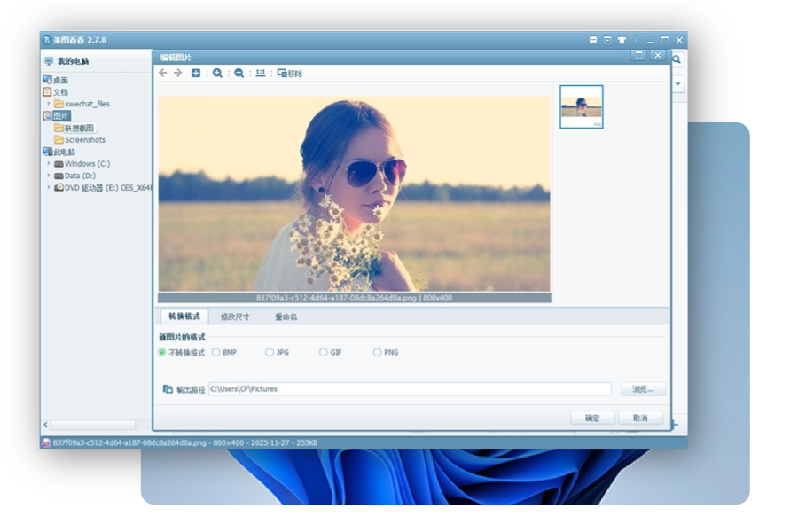View image at 1:1 actual size
The image size is (798, 532).
(x=260, y=73)
